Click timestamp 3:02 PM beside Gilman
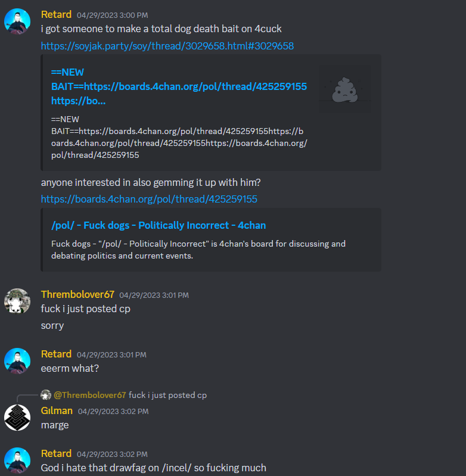The height and width of the screenshot is (476, 466). pyautogui.click(x=113, y=411)
